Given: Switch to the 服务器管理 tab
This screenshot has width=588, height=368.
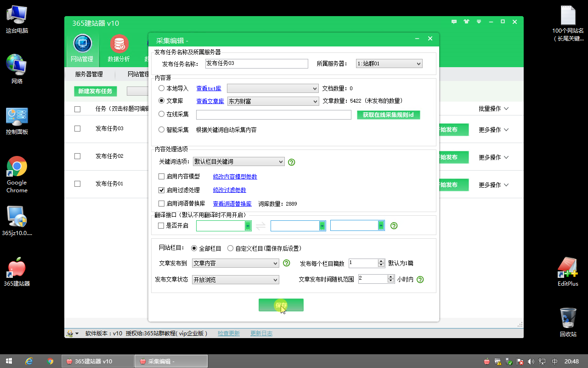Looking at the screenshot, I should click(x=89, y=74).
